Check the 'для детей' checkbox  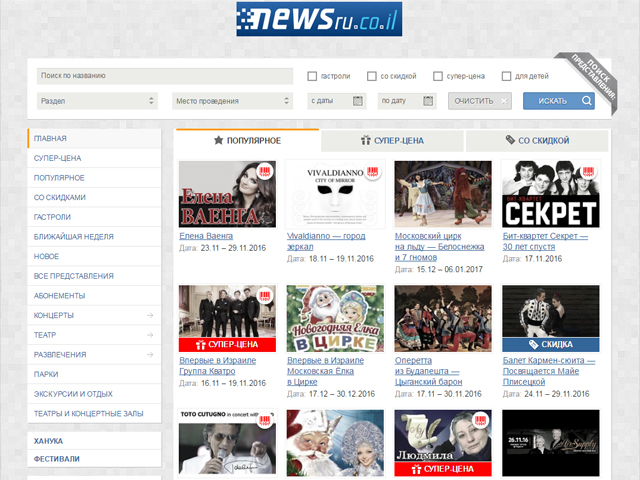(507, 76)
